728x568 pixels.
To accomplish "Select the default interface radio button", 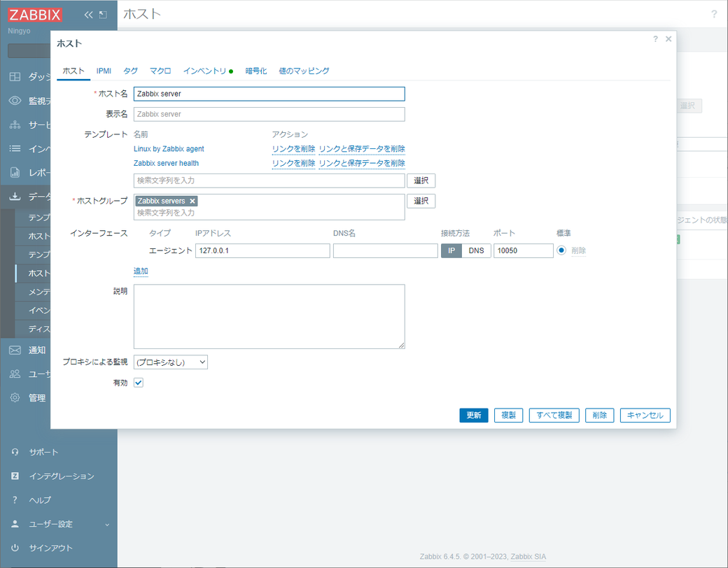I will tap(561, 250).
